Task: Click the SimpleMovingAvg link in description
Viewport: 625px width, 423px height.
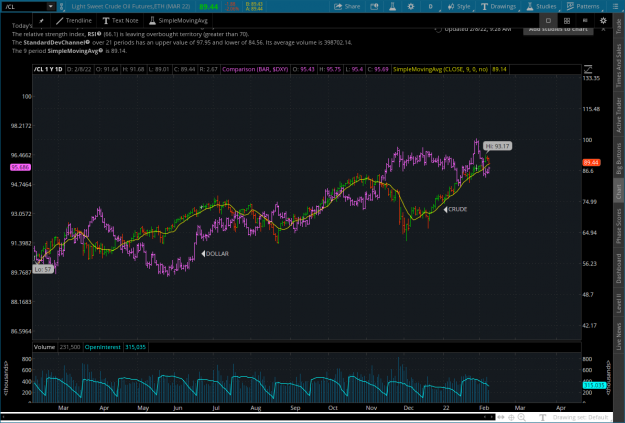Action: [75, 51]
